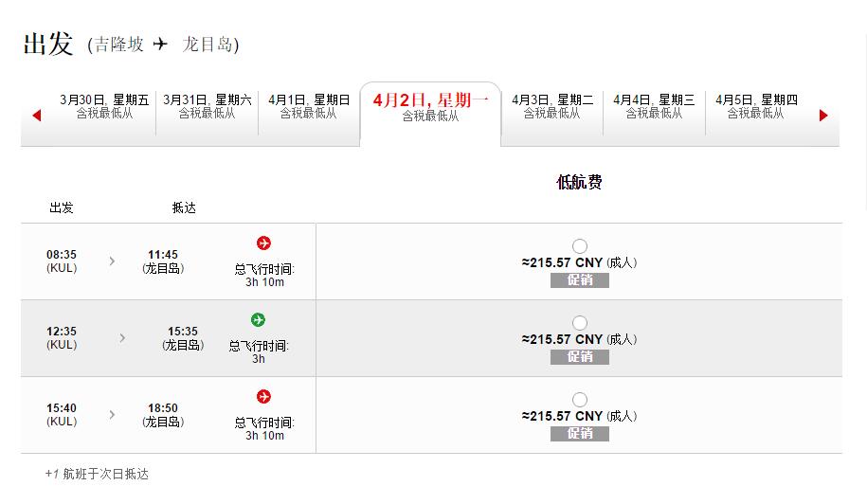Click the green airplane icon on 12:35 flight
The image size is (867, 504).
coord(259,320)
